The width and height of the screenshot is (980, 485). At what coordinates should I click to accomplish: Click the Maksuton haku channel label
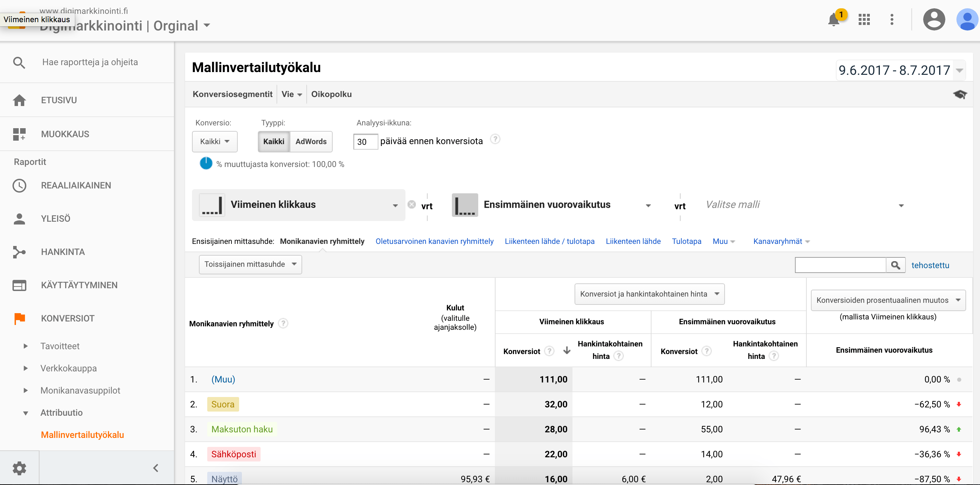(x=242, y=429)
